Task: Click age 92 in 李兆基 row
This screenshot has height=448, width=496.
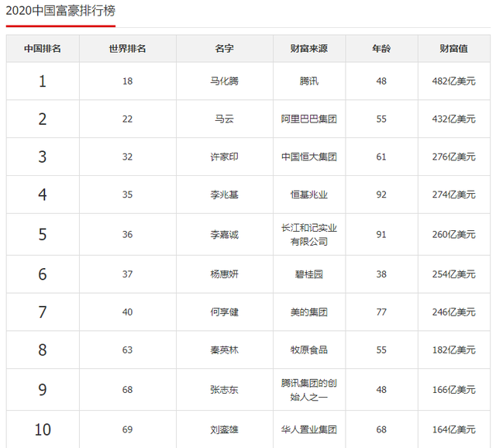Action: point(381,195)
